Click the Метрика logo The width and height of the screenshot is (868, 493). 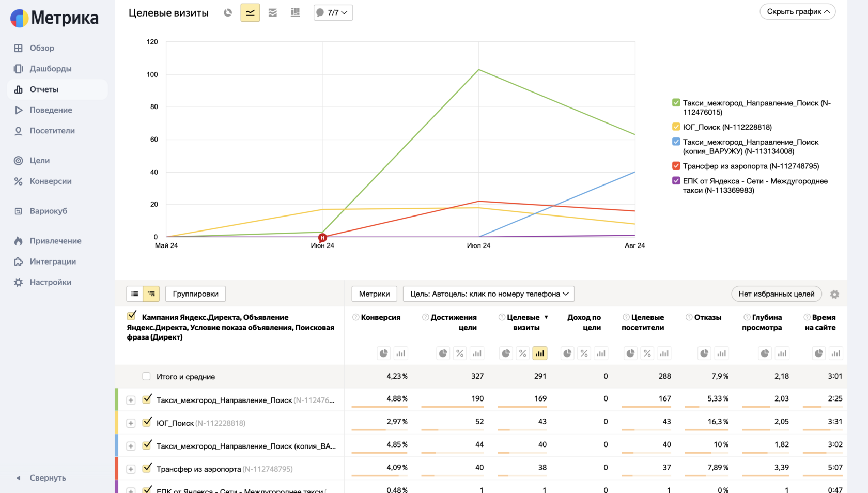pos(54,18)
